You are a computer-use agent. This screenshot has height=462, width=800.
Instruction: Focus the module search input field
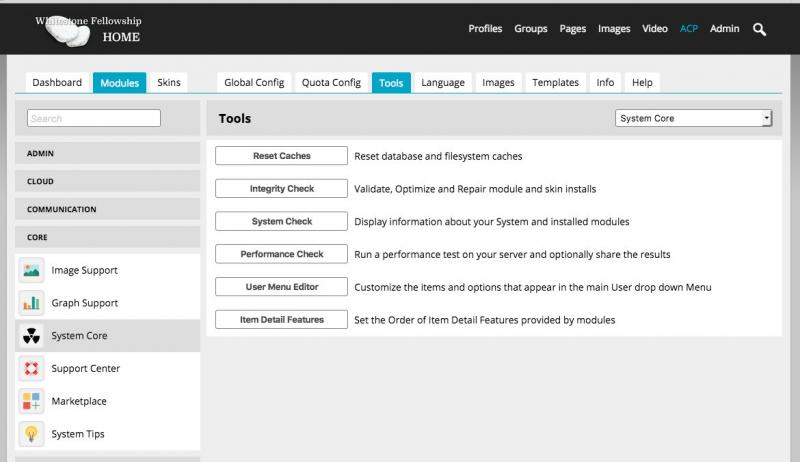coord(94,118)
